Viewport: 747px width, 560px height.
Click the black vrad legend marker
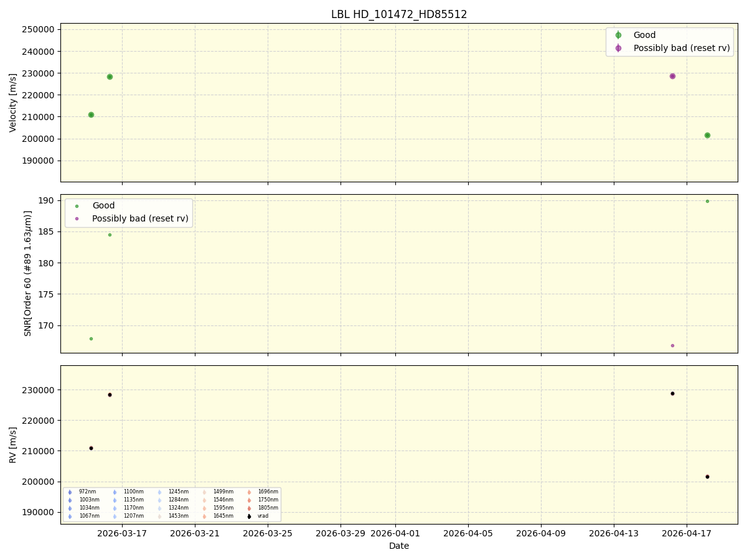[249, 516]
